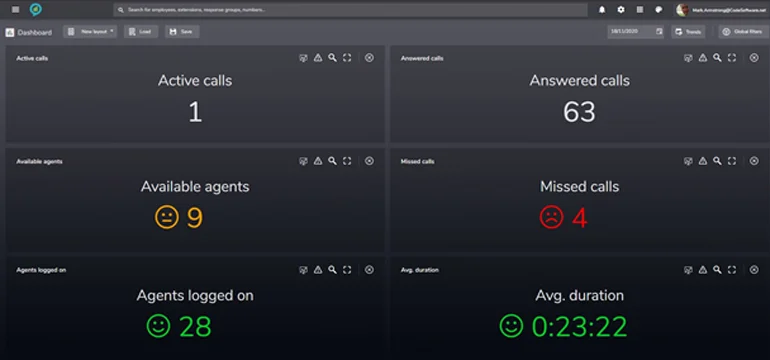
Task: Expand Available agents widget to fullscreen
Action: pyautogui.click(x=347, y=161)
